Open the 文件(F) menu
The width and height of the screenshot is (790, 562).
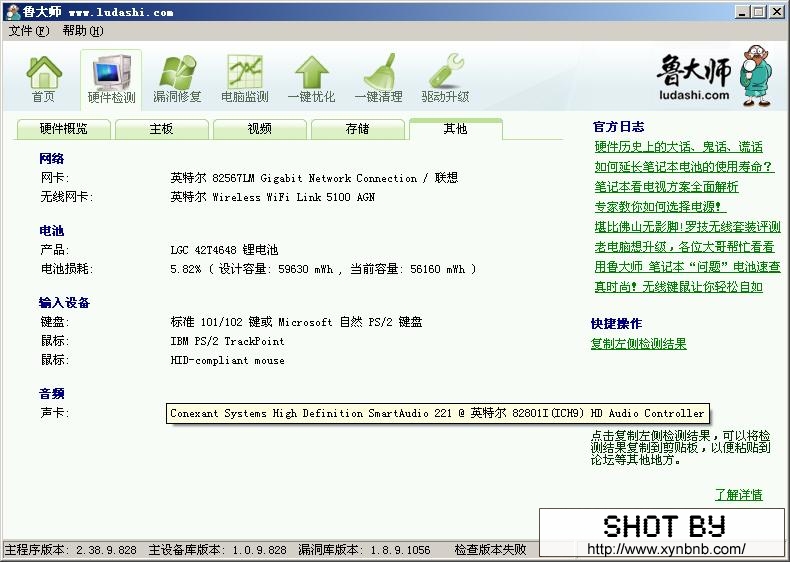click(29, 31)
